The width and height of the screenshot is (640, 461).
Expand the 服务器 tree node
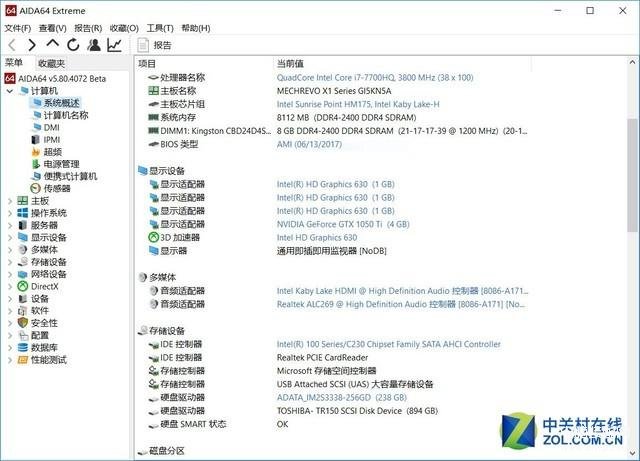click(10, 225)
